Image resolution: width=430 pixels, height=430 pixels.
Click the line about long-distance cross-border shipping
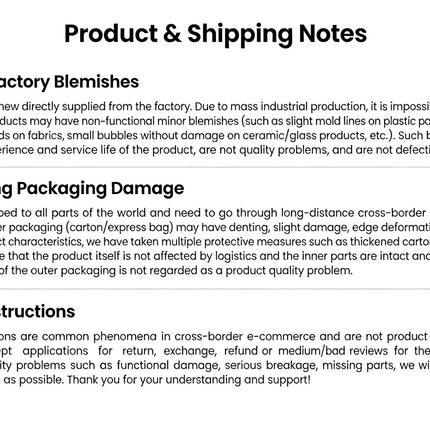[x=215, y=213]
